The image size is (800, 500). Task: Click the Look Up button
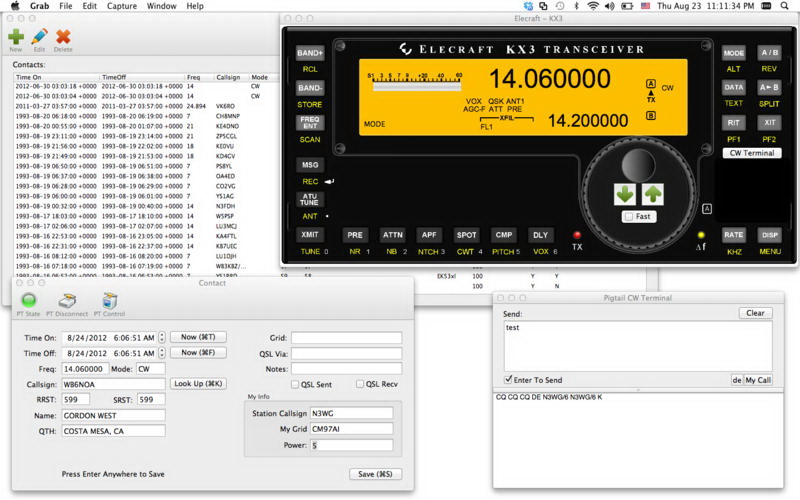pyautogui.click(x=198, y=384)
